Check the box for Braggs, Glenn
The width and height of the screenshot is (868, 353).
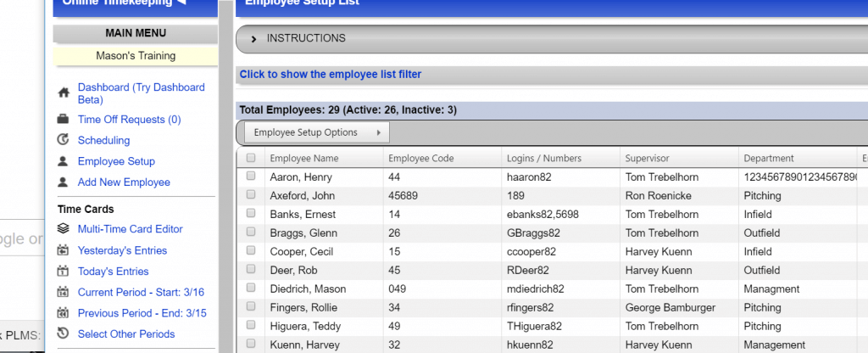(251, 233)
